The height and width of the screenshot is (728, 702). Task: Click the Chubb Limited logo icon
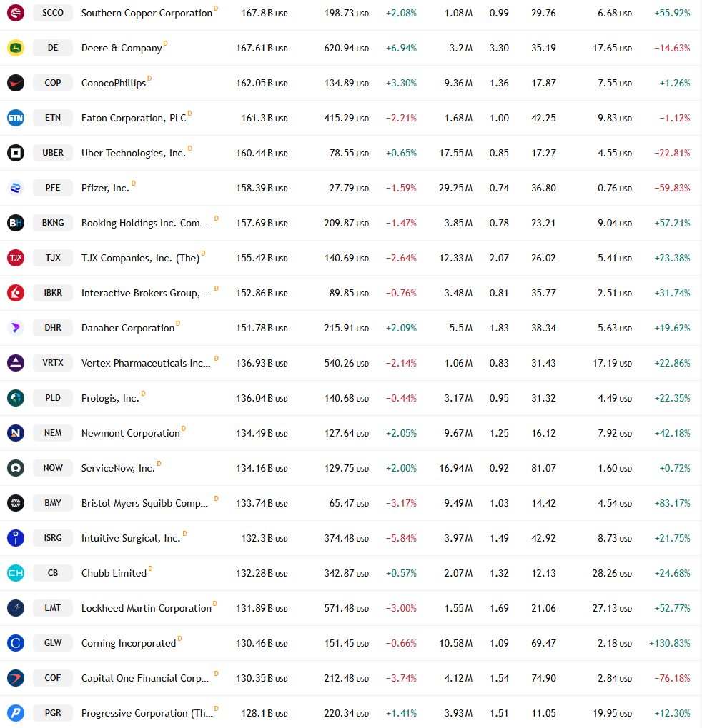16,573
